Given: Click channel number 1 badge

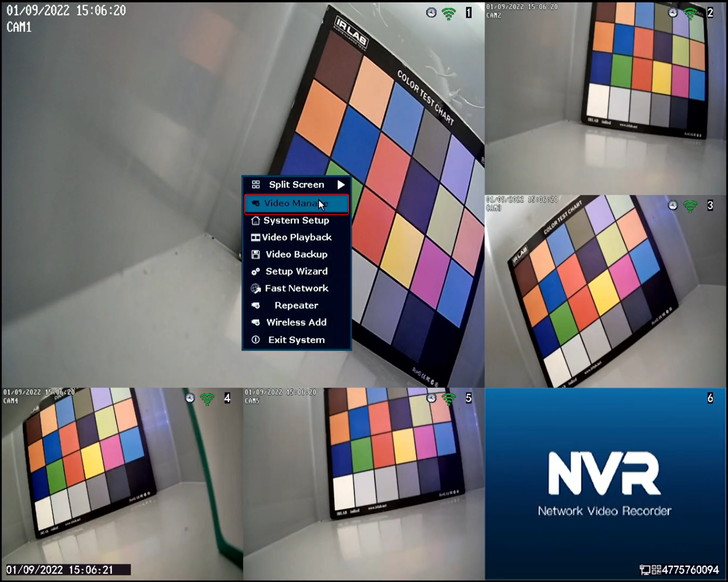Looking at the screenshot, I should (469, 13).
